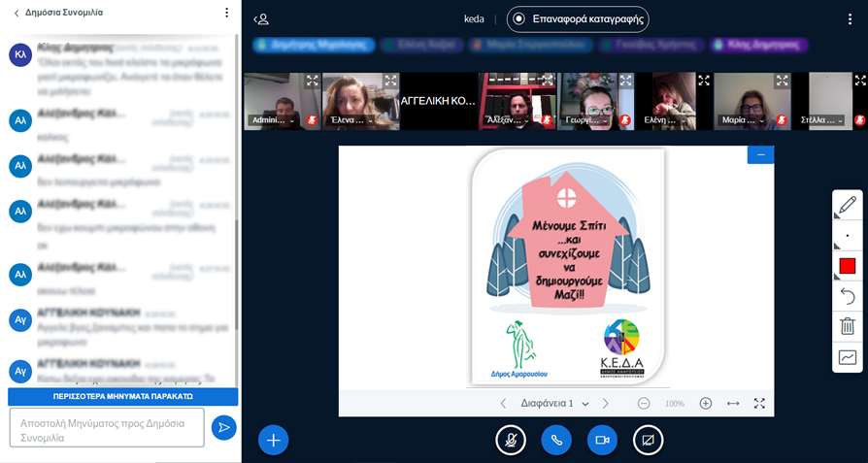Image resolution: width=868 pixels, height=463 pixels.
Task: Pick the red drawing color swatch
Action: [x=847, y=265]
